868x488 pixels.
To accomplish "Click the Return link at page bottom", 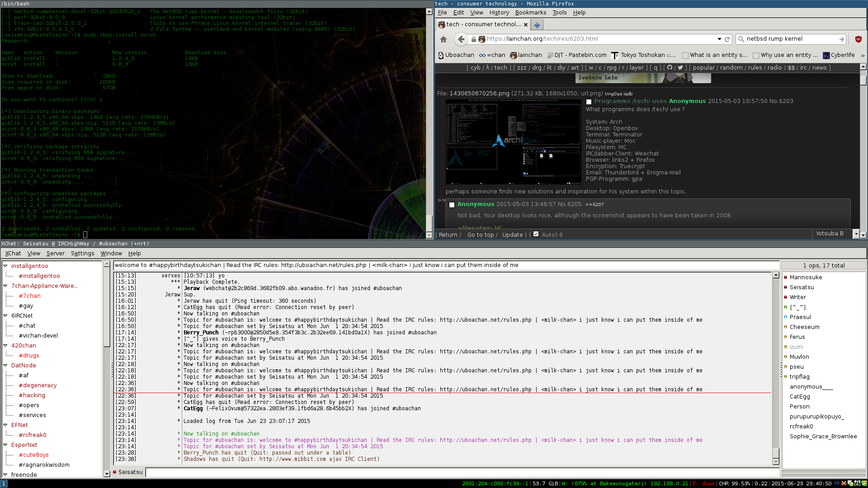I will (x=448, y=235).
